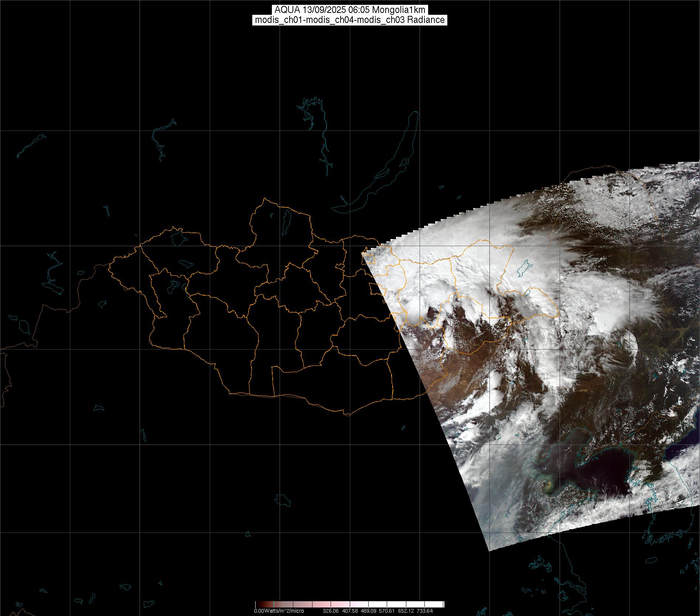This screenshot has height=616, width=700.
Task: Select the 733.64 maximum scale label
Action: coord(425,611)
